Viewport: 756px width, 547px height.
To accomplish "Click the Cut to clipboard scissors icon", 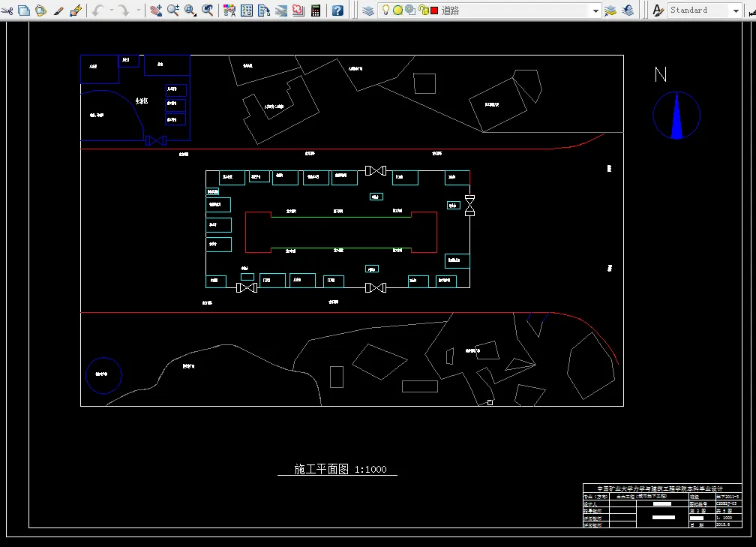I will 7,11.
